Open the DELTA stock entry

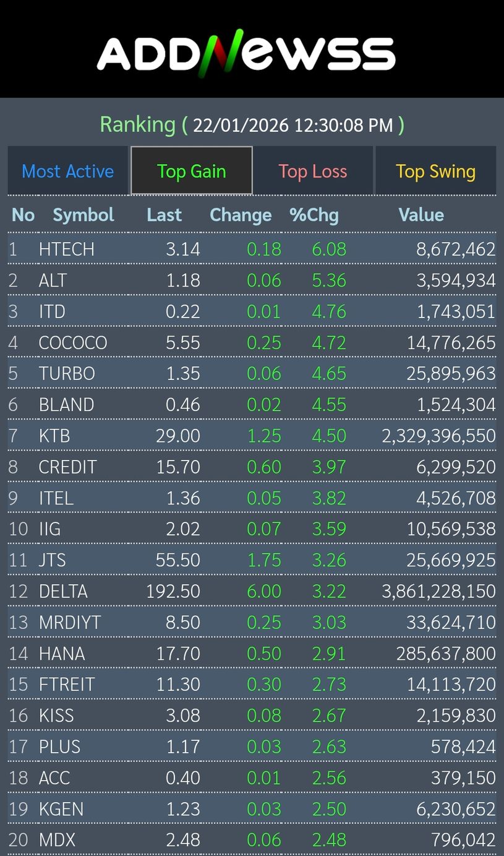[x=63, y=591]
